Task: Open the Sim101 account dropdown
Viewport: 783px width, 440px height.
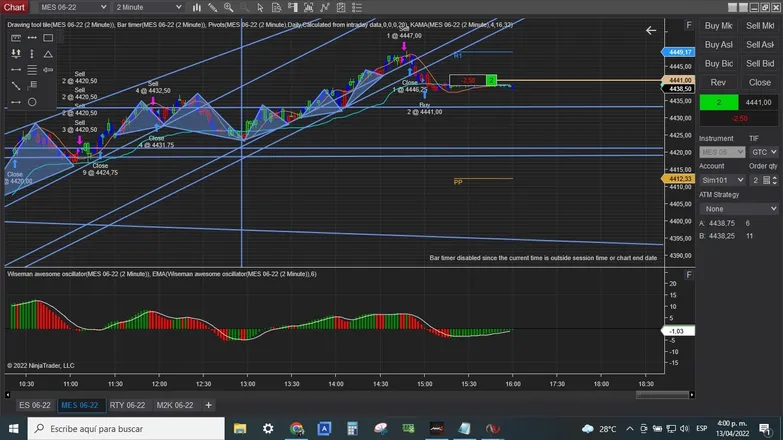Action: point(722,180)
